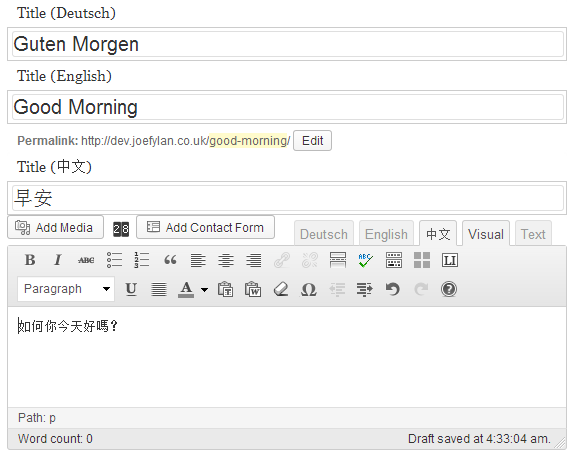Click the English title field 'Good Morning'

coord(288,107)
